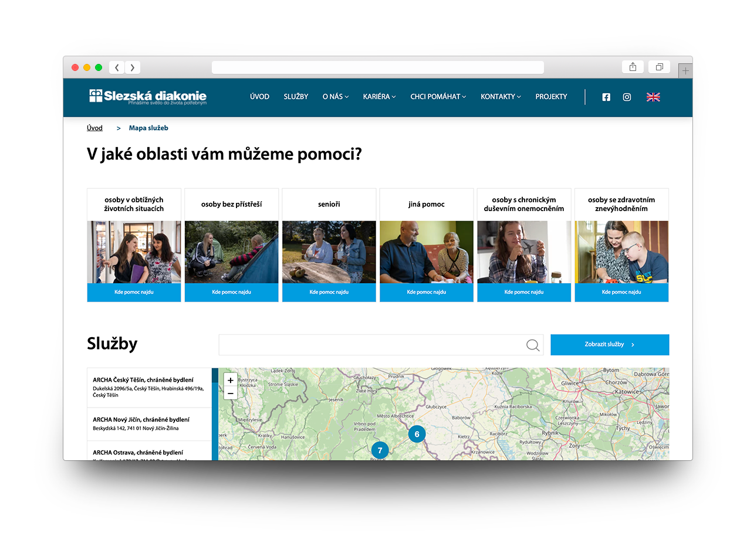747x560 pixels.
Task: Click the map cluster marker numbered 7
Action: 380,450
